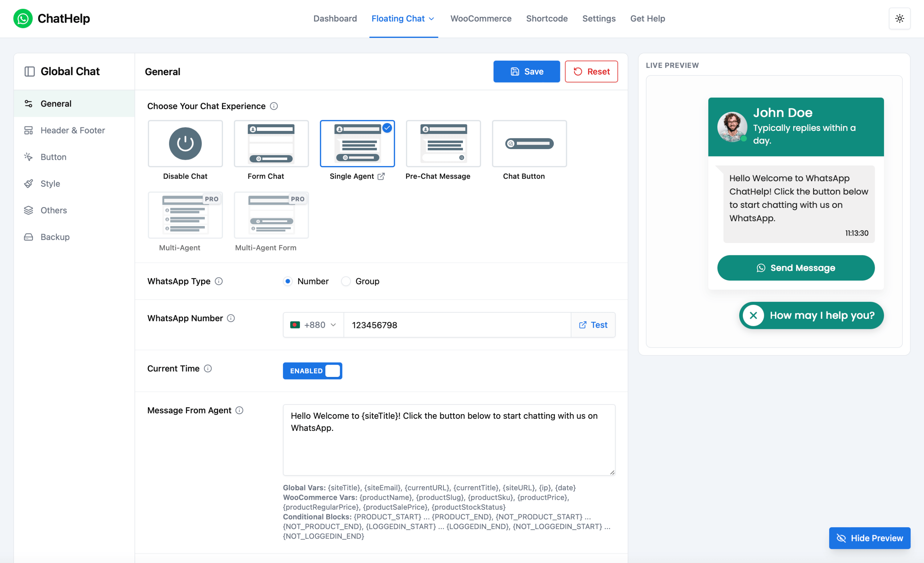Switch to the Header & Footer sidebar tab
924x563 pixels.
point(74,130)
